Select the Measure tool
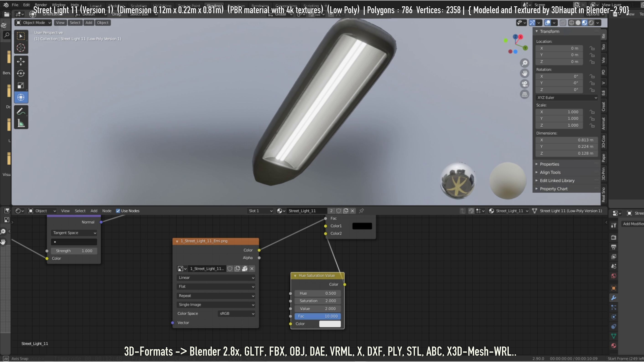 pos(21,123)
